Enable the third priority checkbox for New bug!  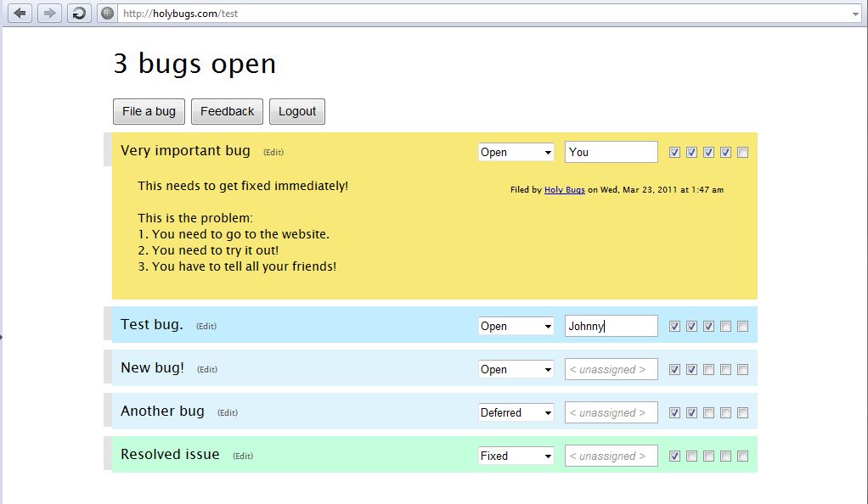click(x=709, y=369)
